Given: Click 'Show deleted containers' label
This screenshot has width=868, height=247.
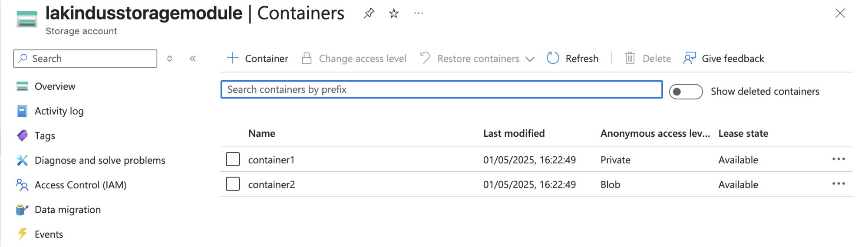Looking at the screenshot, I should [765, 92].
